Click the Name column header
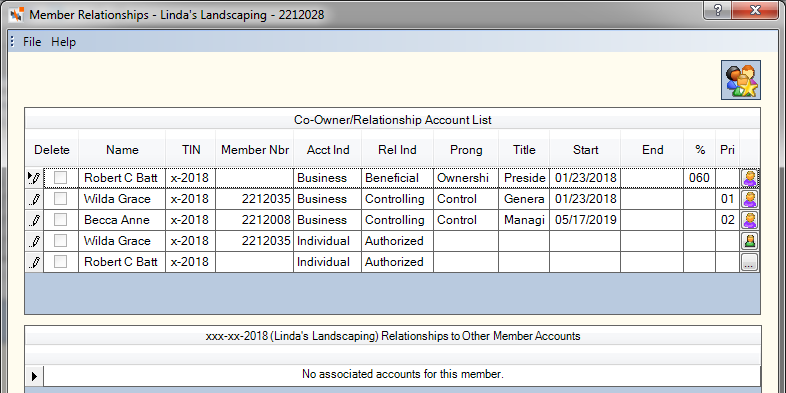The height and width of the screenshot is (393, 786). (x=122, y=149)
